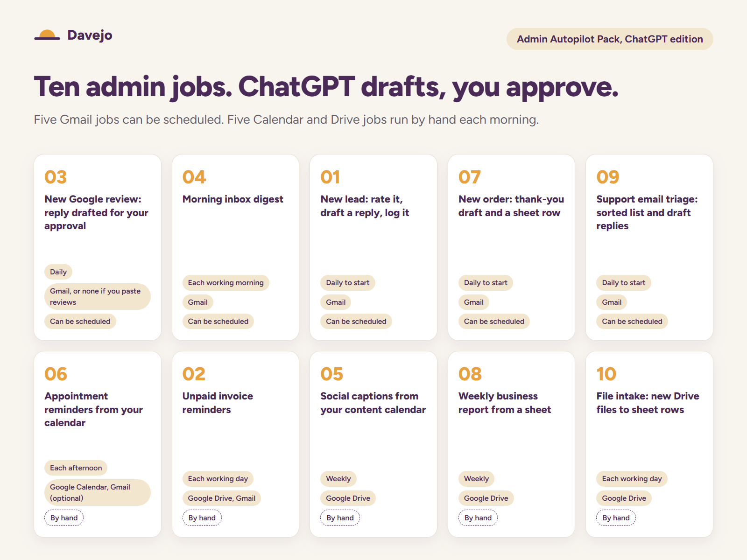Viewport: 747px width, 560px height.
Task: Open Weekly business report from a sheet title
Action: point(505,403)
